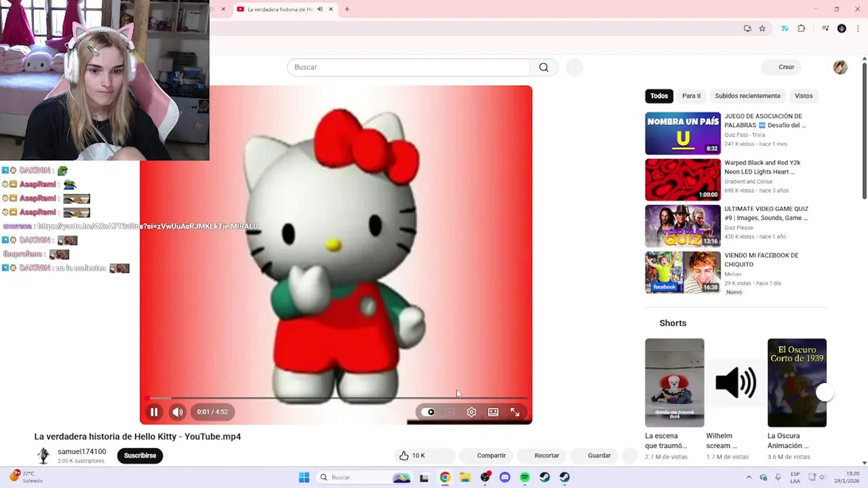Screen dimensions: 868x488
Task: Open Chrome from the taskbar
Action: (445, 477)
